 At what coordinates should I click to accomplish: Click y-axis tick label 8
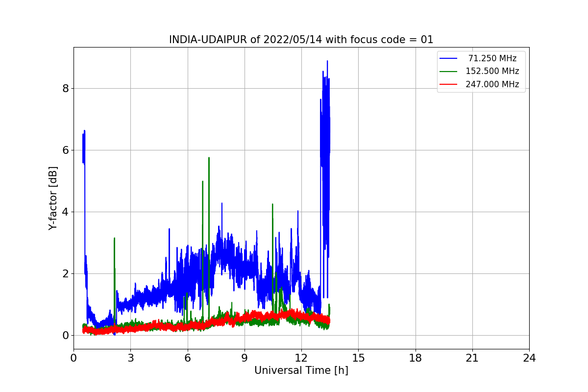(65, 89)
